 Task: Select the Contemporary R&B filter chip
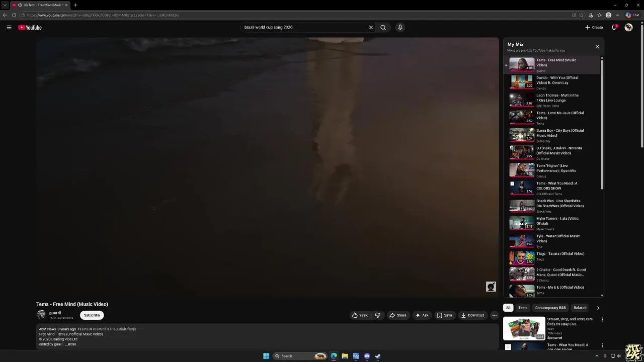[x=550, y=308]
